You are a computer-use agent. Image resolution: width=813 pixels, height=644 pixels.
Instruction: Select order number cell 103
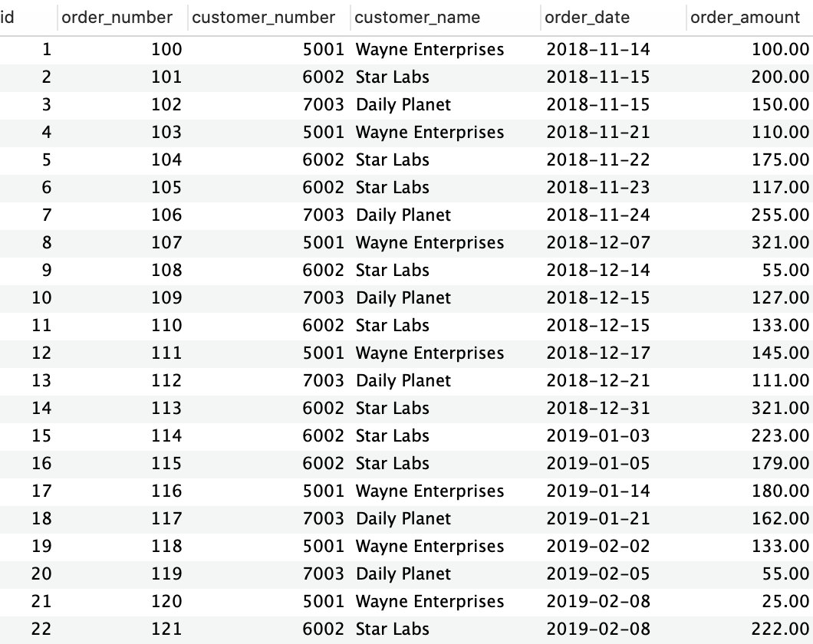pyautogui.click(x=166, y=132)
